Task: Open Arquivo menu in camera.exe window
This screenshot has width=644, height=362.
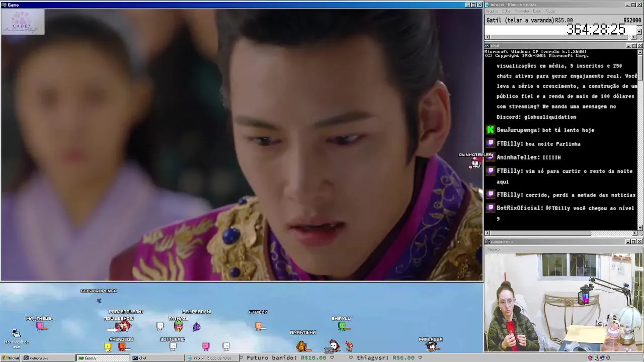Action: [493, 249]
